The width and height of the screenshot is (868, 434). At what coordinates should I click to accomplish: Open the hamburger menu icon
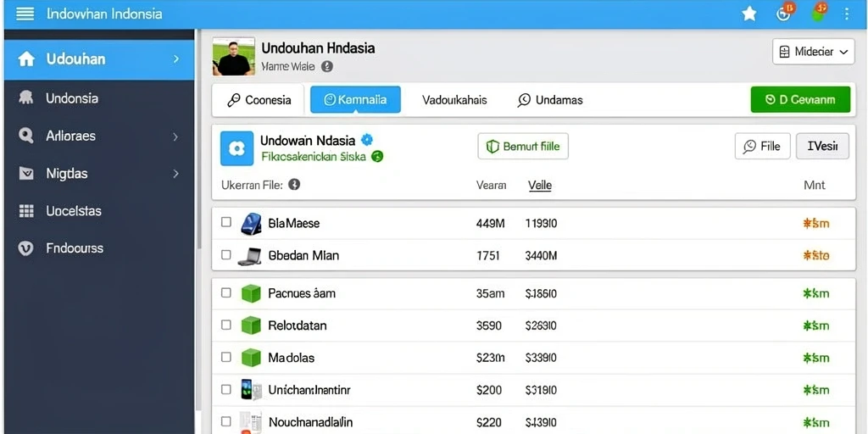25,14
